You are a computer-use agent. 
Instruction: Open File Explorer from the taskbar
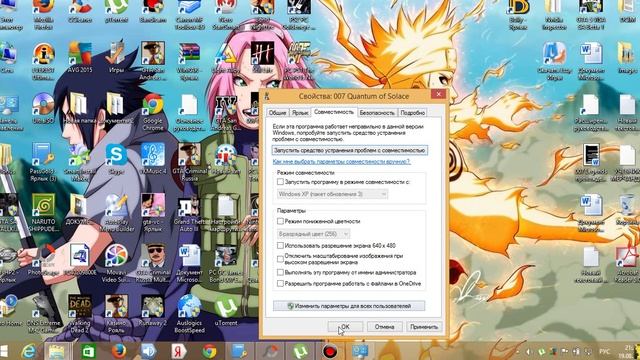coord(57,351)
